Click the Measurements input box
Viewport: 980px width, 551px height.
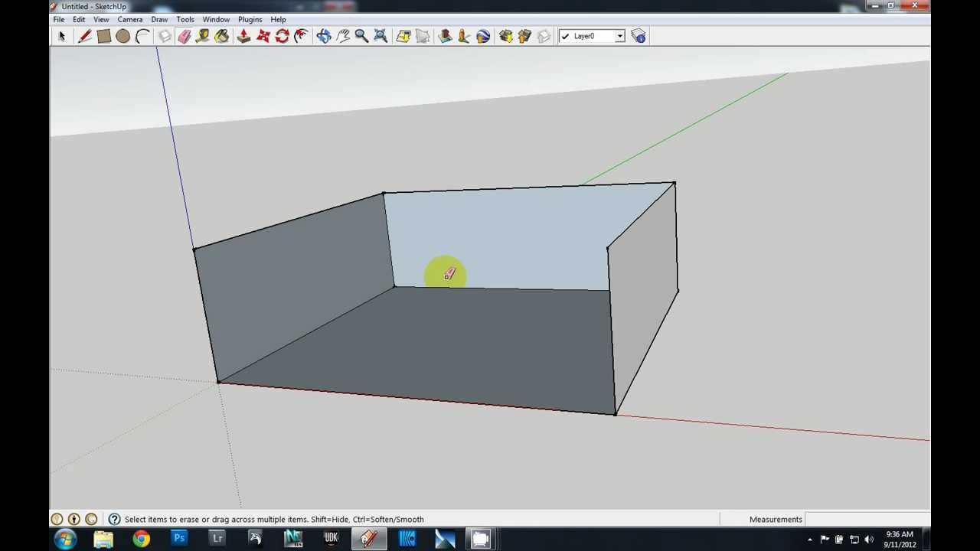tap(867, 519)
